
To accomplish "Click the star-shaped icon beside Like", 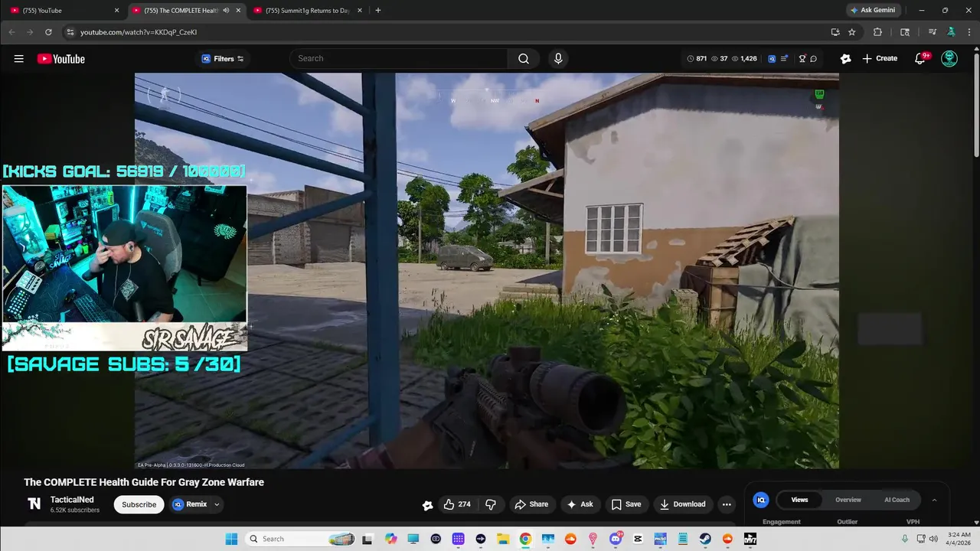I will coord(427,504).
